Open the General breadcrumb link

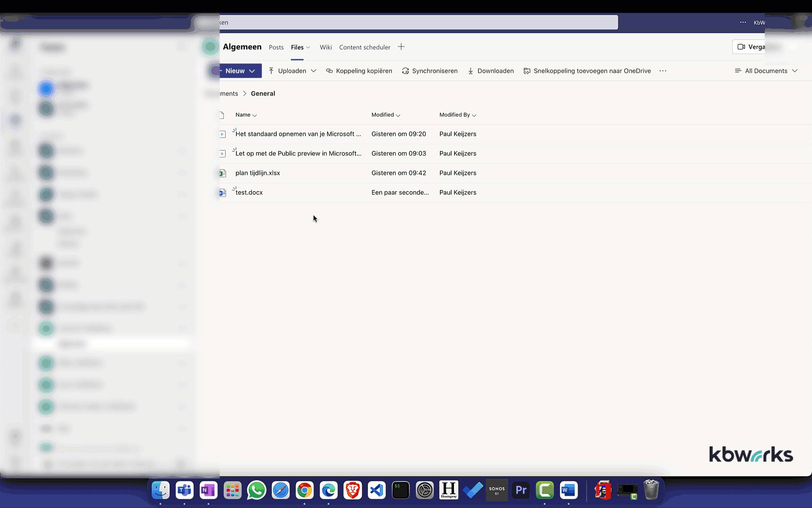click(263, 93)
